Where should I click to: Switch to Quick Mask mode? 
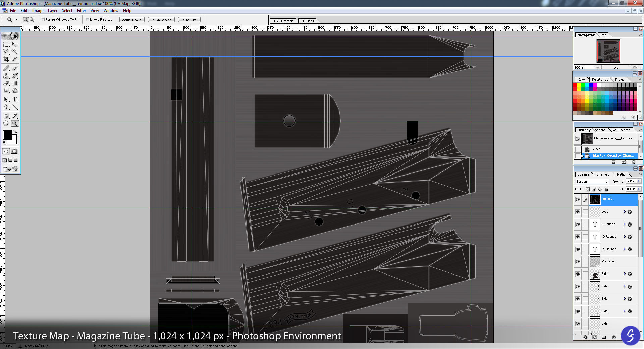click(14, 151)
